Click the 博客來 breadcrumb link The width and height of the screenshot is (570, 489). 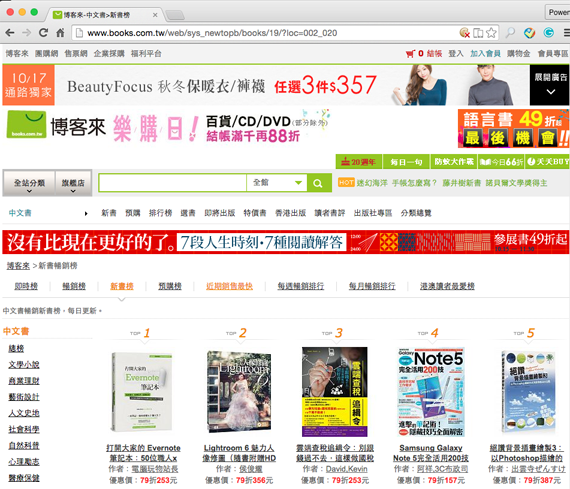18,266
